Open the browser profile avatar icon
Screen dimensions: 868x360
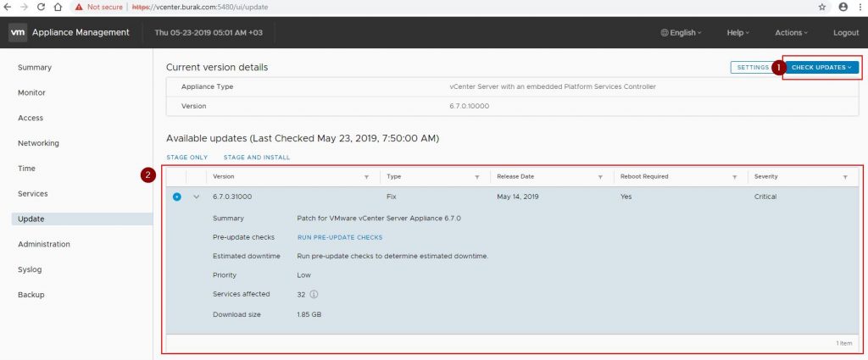click(843, 7)
